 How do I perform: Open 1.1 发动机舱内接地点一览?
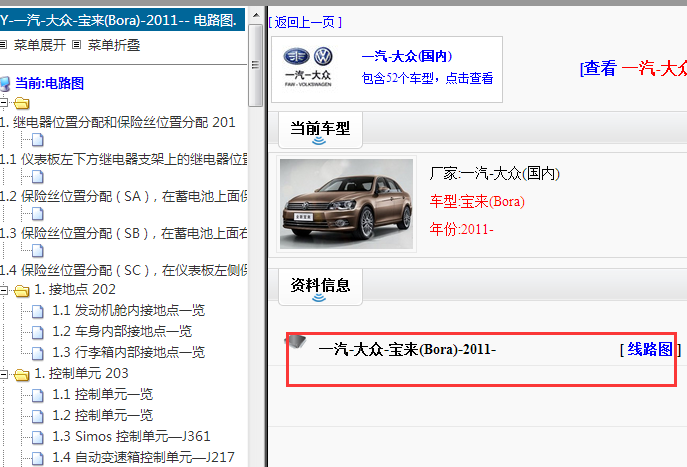[128, 311]
